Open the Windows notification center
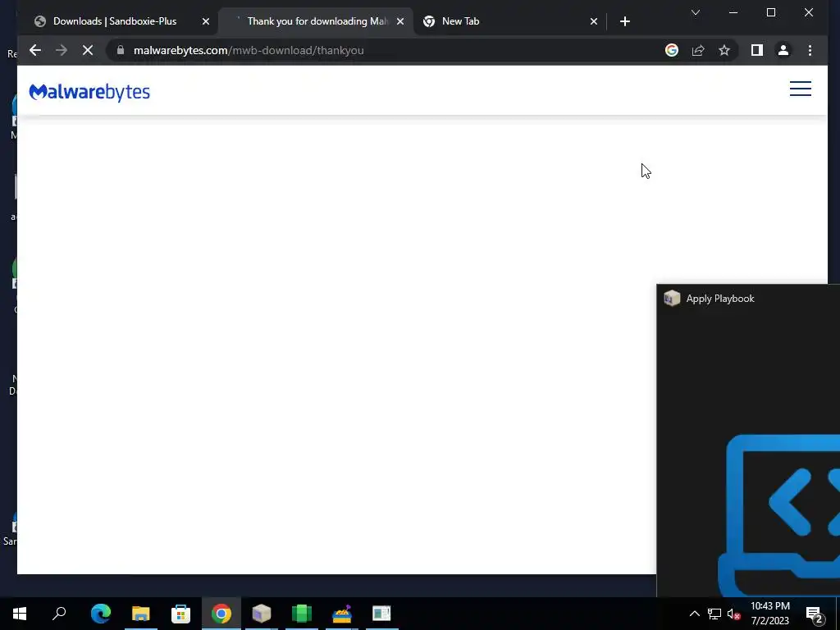Image resolution: width=840 pixels, height=630 pixels. point(815,614)
